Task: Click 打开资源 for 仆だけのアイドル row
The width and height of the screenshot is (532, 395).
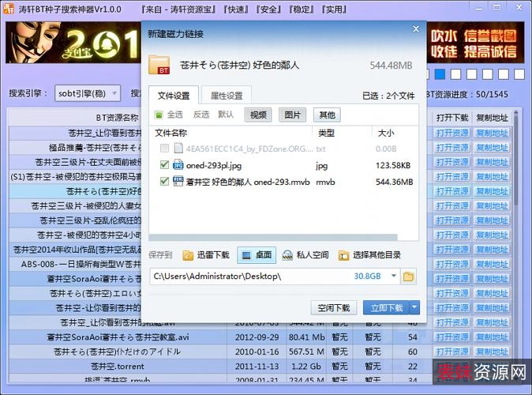Action: (x=452, y=352)
